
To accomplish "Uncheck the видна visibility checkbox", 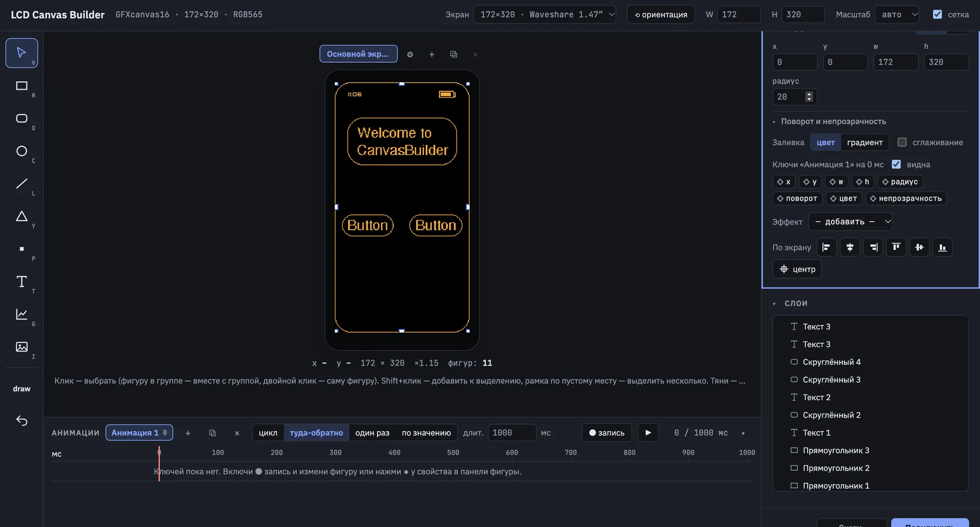I will (896, 164).
